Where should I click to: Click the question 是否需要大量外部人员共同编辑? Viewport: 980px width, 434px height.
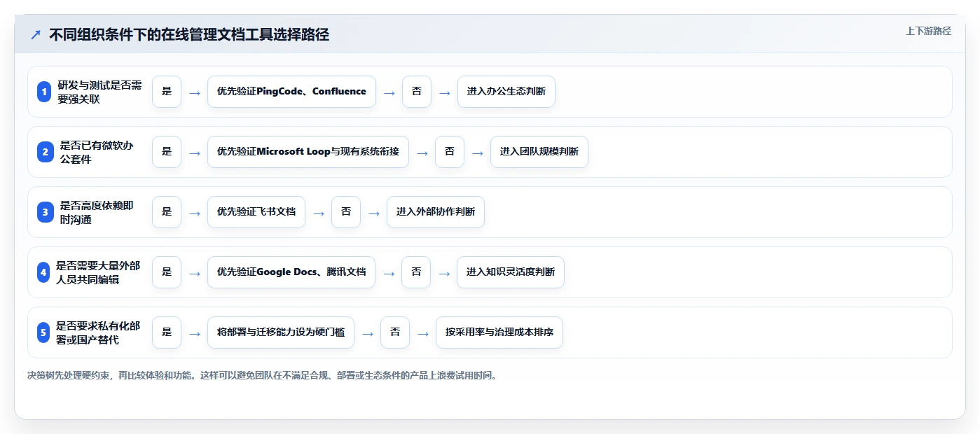99,272
